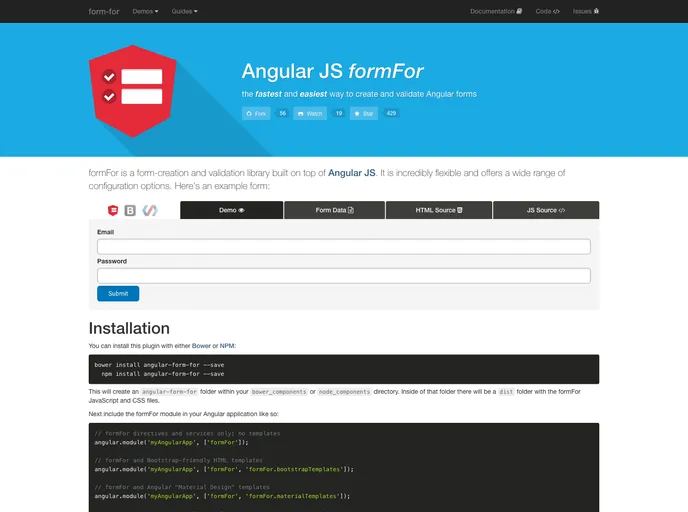The height and width of the screenshot is (512, 688).
Task: Open the Demos dropdown menu
Action: (145, 11)
